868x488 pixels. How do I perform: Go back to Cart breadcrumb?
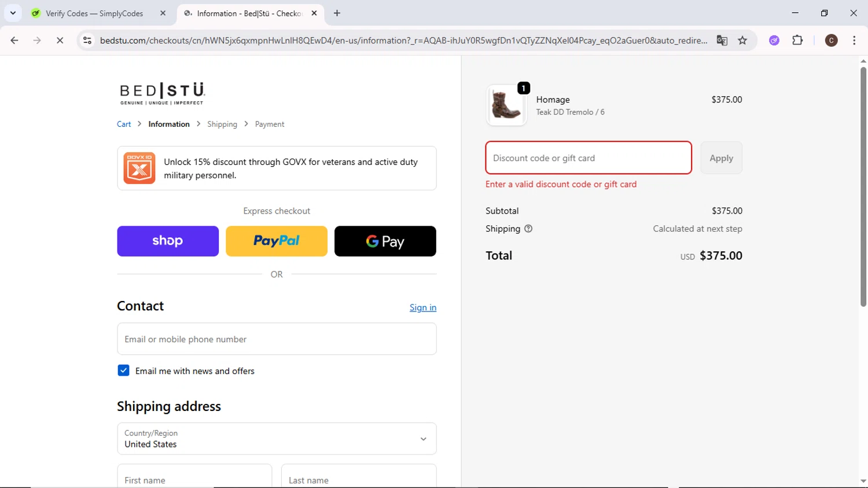pyautogui.click(x=124, y=124)
